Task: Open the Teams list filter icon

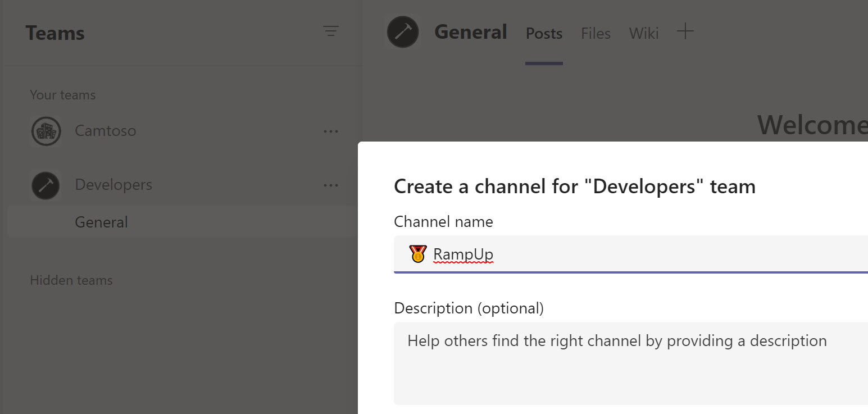Action: click(x=331, y=31)
